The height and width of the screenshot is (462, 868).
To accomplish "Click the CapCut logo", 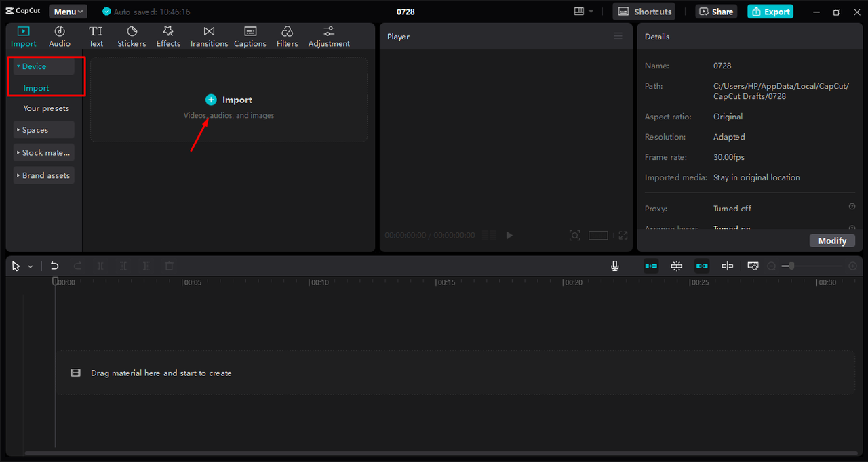I will coord(23,11).
